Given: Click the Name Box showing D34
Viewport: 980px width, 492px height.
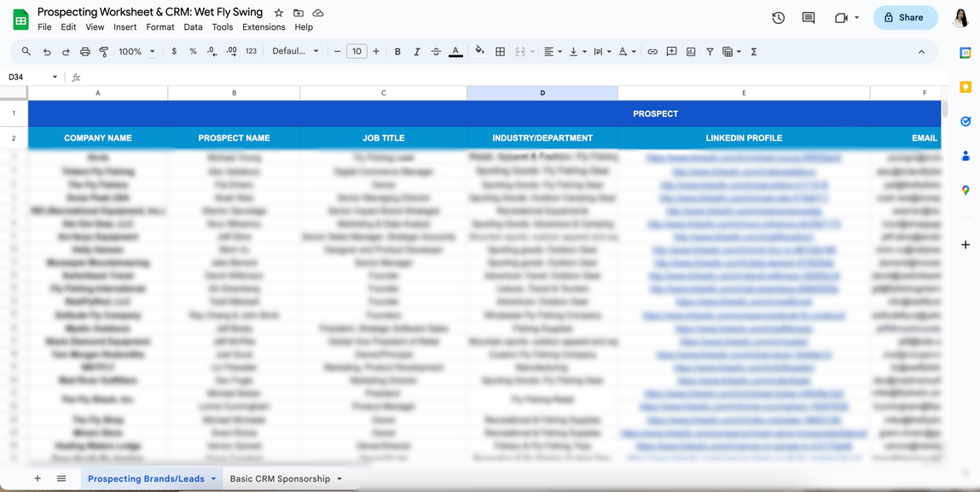Looking at the screenshot, I should point(32,77).
